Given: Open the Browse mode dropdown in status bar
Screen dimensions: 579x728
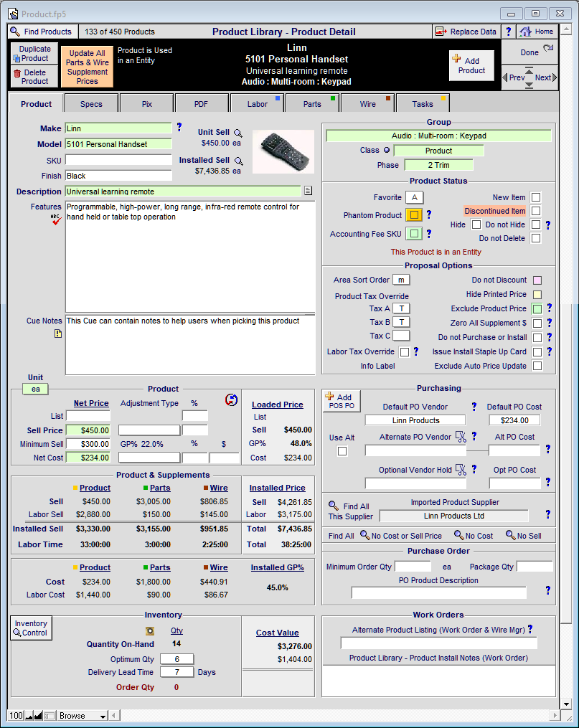Looking at the screenshot, I should pos(83,716).
